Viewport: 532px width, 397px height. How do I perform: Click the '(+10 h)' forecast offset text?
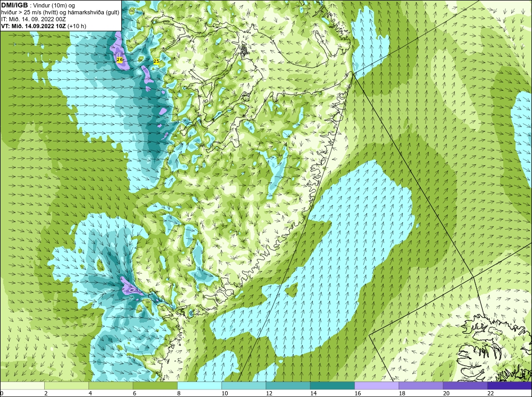(77, 26)
